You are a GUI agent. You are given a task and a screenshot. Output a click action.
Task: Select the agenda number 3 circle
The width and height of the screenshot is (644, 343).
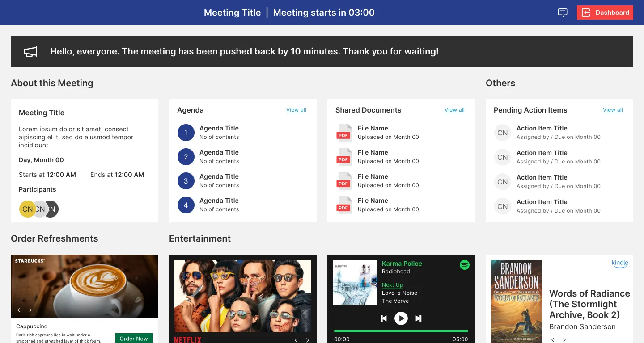point(186,181)
